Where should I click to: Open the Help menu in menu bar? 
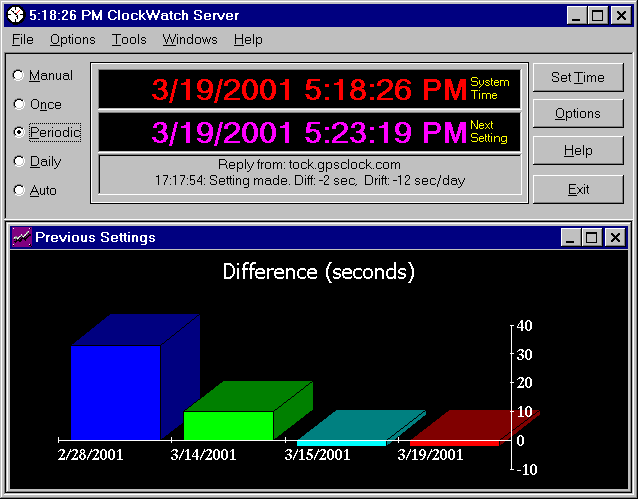point(248,39)
